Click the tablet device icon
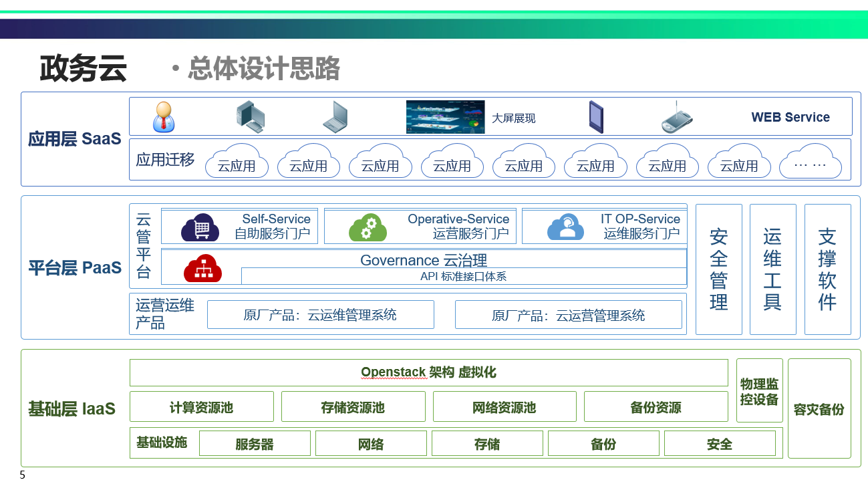The image size is (868, 482). [595, 117]
